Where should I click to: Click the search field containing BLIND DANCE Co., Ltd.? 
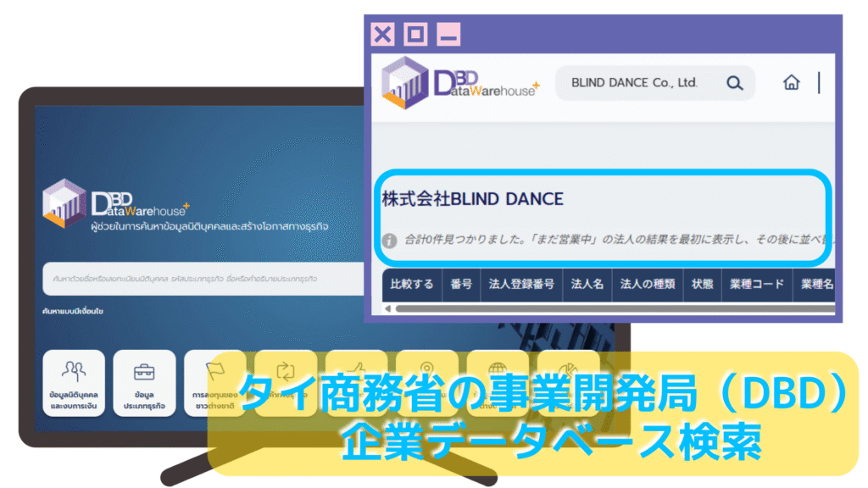tap(655, 83)
